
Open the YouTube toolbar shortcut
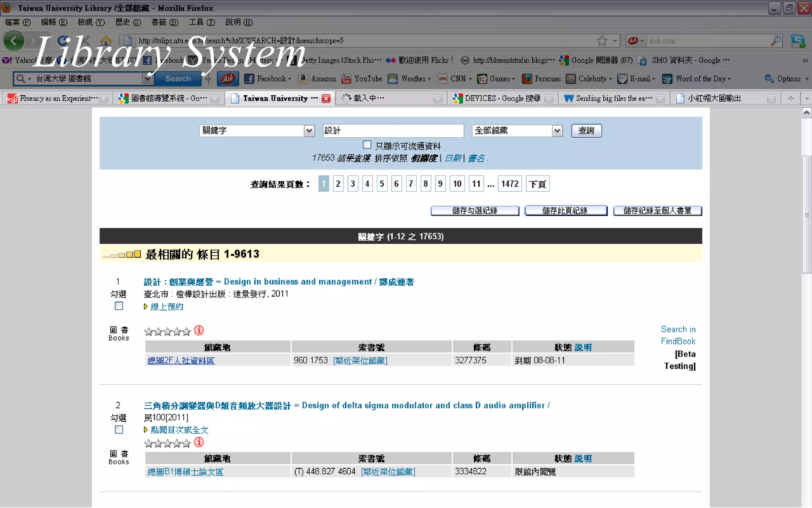coord(362,79)
